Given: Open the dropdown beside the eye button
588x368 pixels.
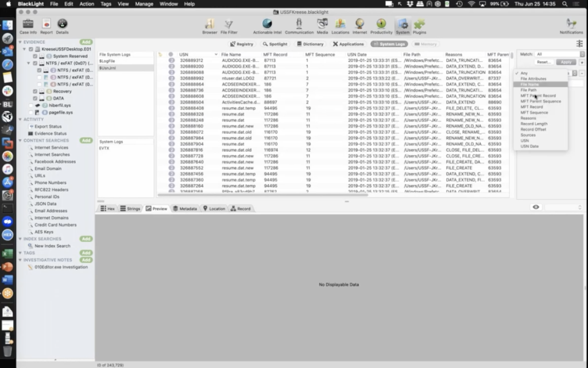Looking at the screenshot, I should pos(564,207).
